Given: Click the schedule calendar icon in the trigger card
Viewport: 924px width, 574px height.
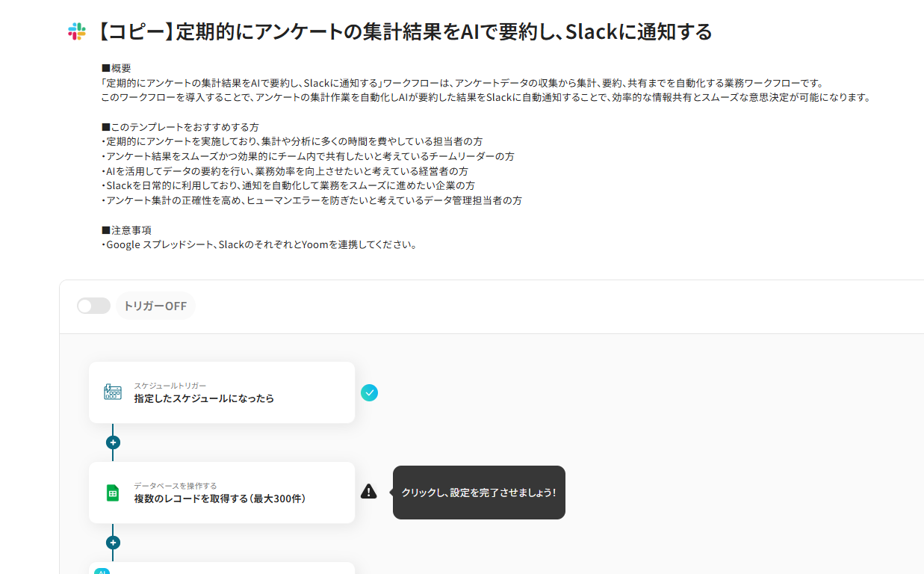Looking at the screenshot, I should pos(113,392).
